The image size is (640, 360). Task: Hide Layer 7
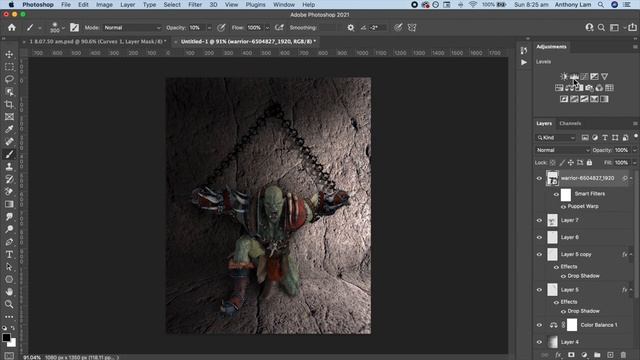[x=539, y=220]
